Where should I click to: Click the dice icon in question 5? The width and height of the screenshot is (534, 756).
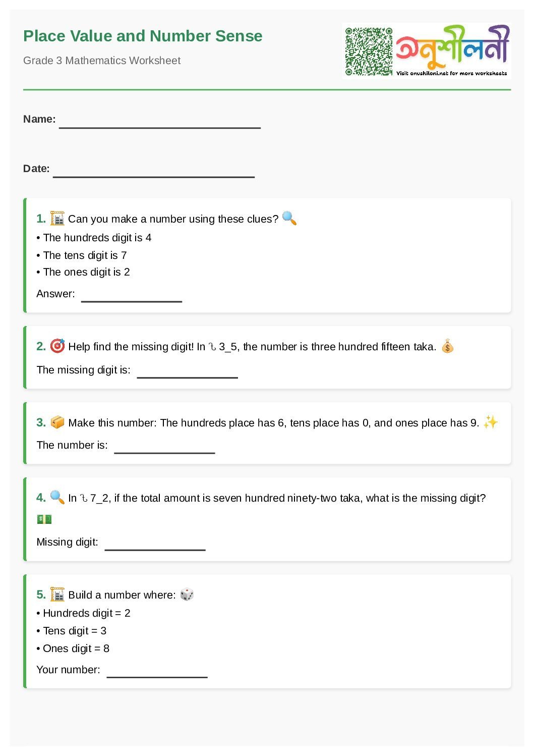point(187,595)
